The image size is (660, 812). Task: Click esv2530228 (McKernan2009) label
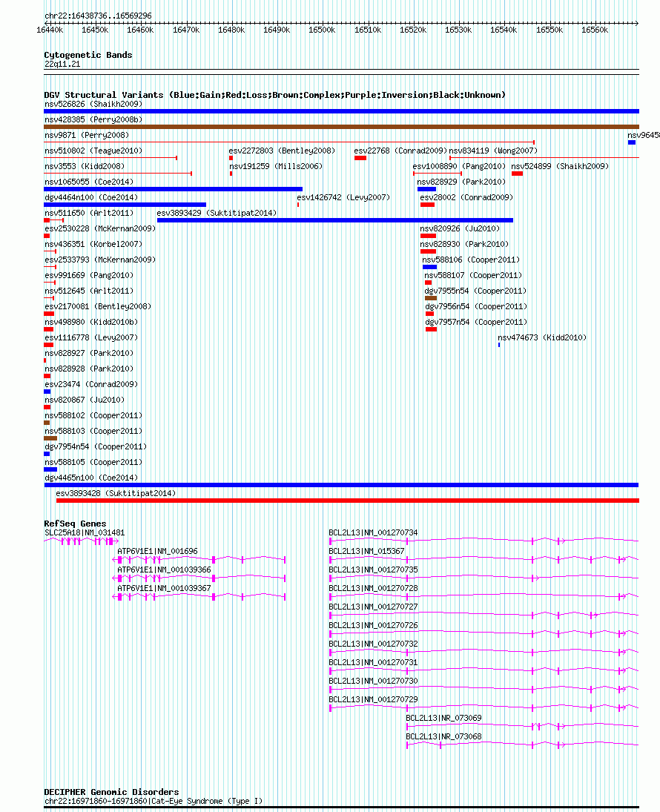click(x=100, y=228)
